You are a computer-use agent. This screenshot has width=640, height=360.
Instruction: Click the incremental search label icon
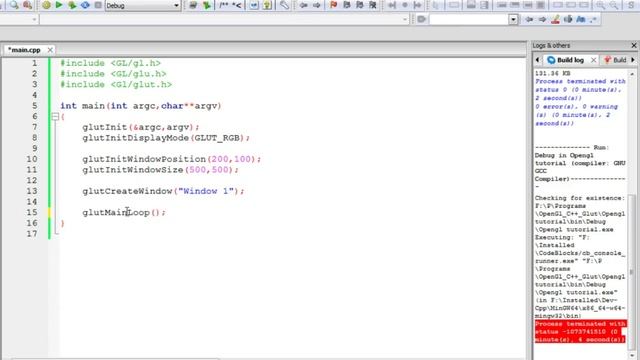click(x=422, y=19)
